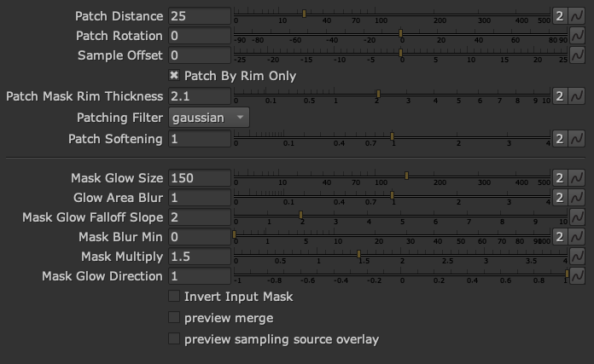The image size is (594, 364).
Task: Click the Mask Glow Size value field
Action: (200, 178)
